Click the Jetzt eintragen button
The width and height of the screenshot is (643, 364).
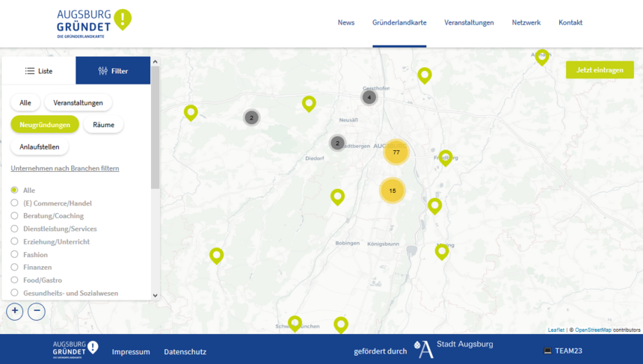click(600, 70)
